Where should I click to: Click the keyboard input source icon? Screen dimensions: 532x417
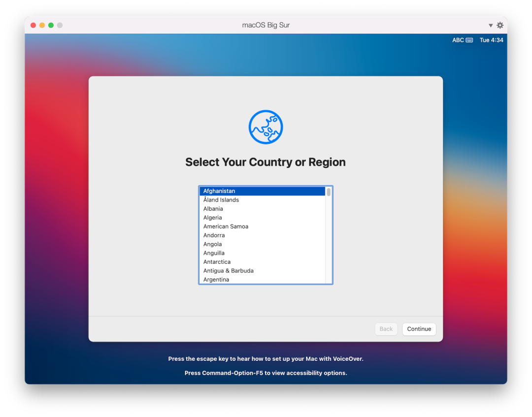(469, 40)
